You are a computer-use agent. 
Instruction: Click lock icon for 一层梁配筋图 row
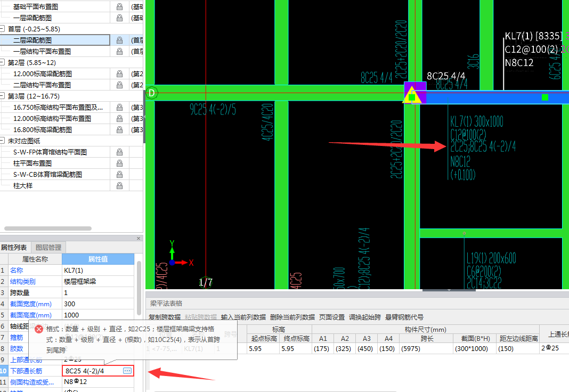119,18
